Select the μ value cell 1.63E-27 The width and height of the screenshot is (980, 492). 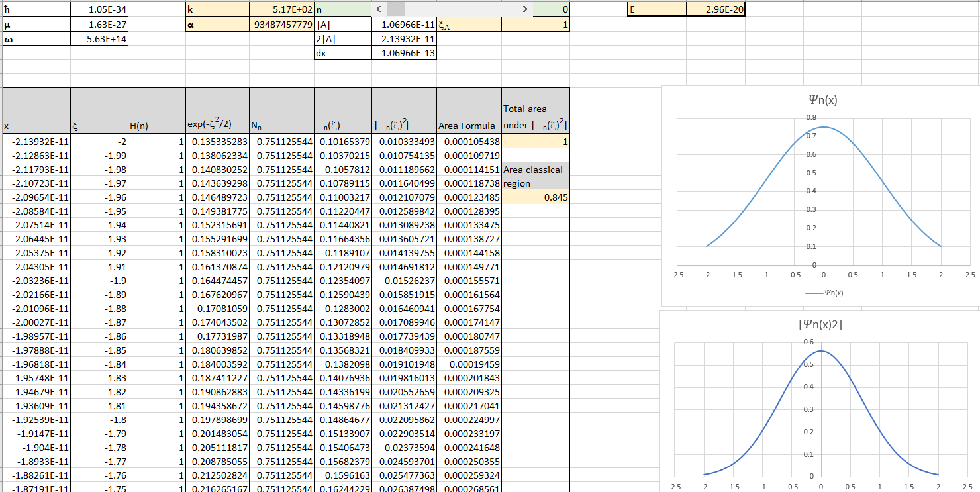click(99, 25)
